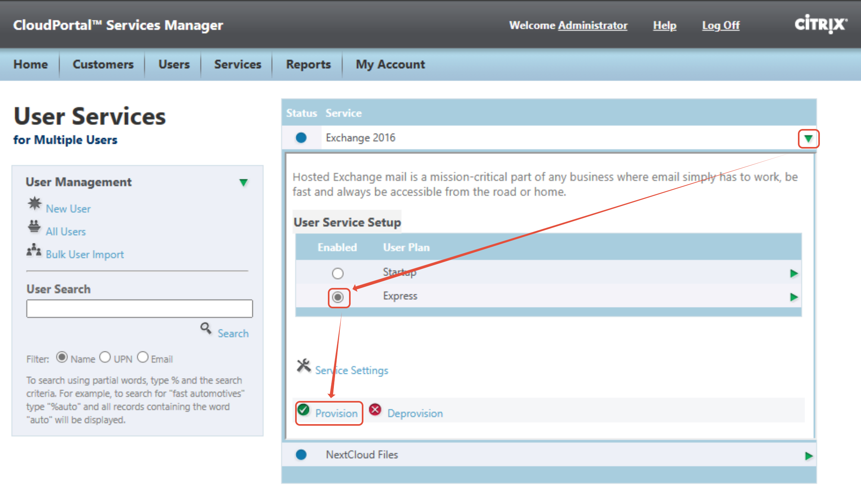This screenshot has width=861, height=504.
Task: Click the Bulk User Import icon
Action: pos(34,250)
